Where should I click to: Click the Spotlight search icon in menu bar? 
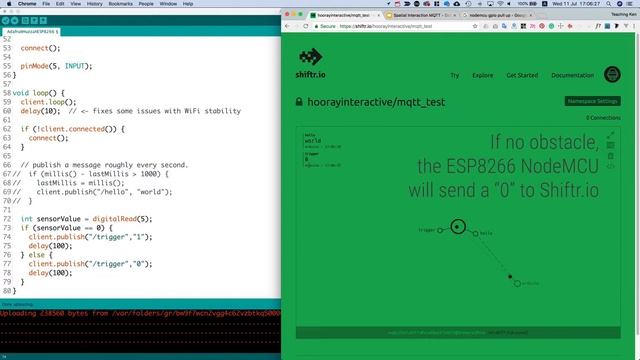point(609,4)
